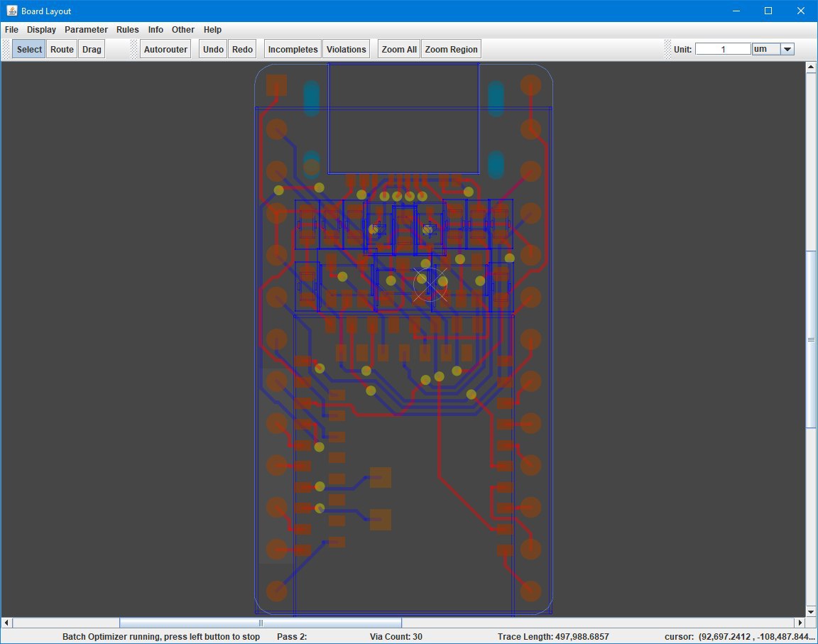Click the Java application icon in title bar
The image size is (818, 644).
[11, 11]
